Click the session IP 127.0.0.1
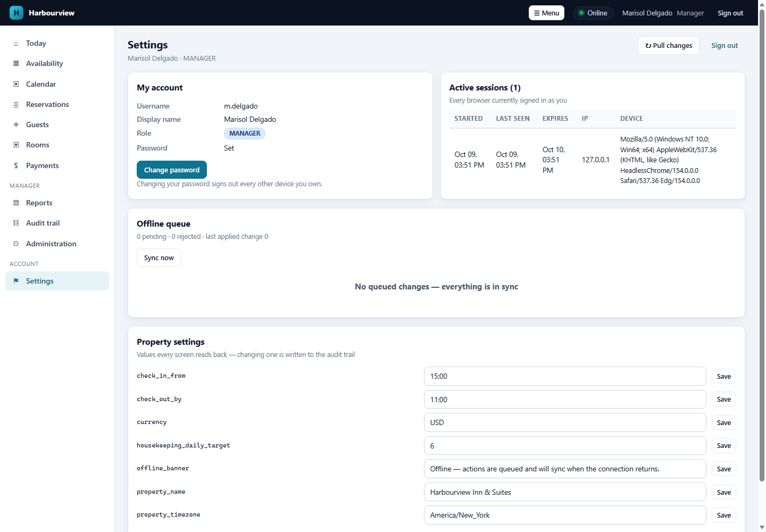This screenshot has width=766, height=532. coord(596,160)
